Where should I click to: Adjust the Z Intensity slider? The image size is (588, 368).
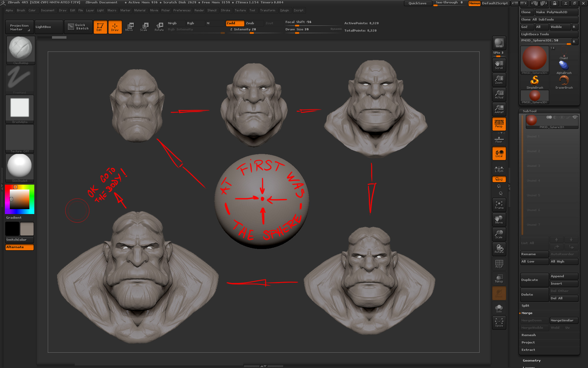click(x=252, y=30)
